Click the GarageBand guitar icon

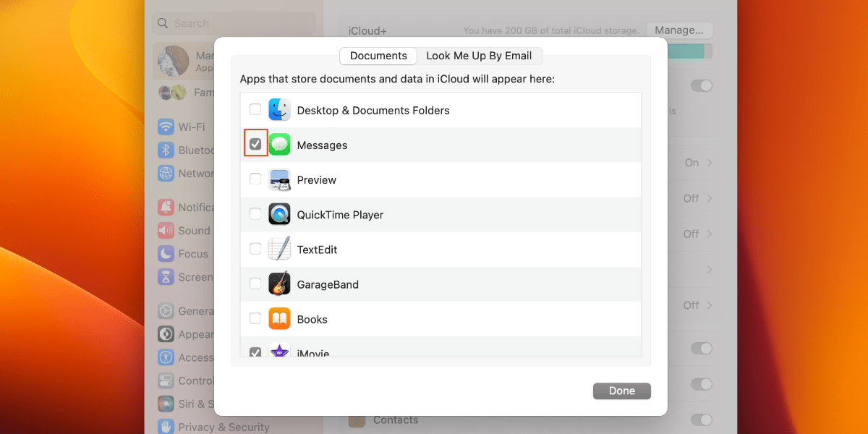click(x=279, y=284)
